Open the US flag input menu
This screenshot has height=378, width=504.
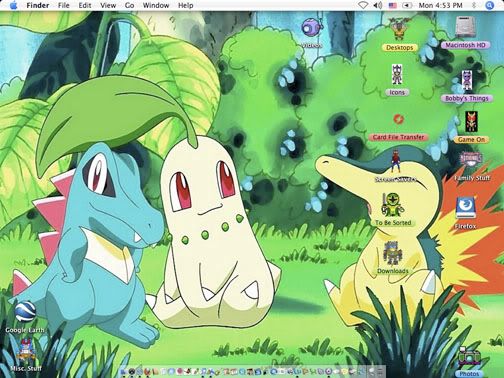(393, 6)
